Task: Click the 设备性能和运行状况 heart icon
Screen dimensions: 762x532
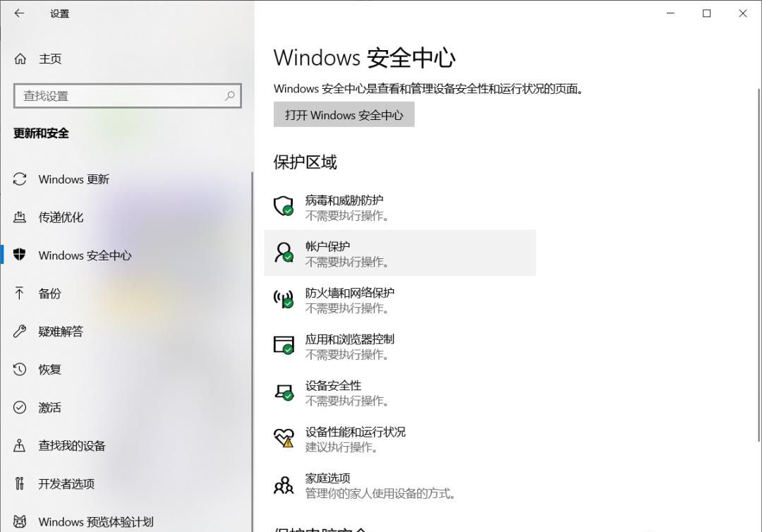Action: pyautogui.click(x=284, y=437)
